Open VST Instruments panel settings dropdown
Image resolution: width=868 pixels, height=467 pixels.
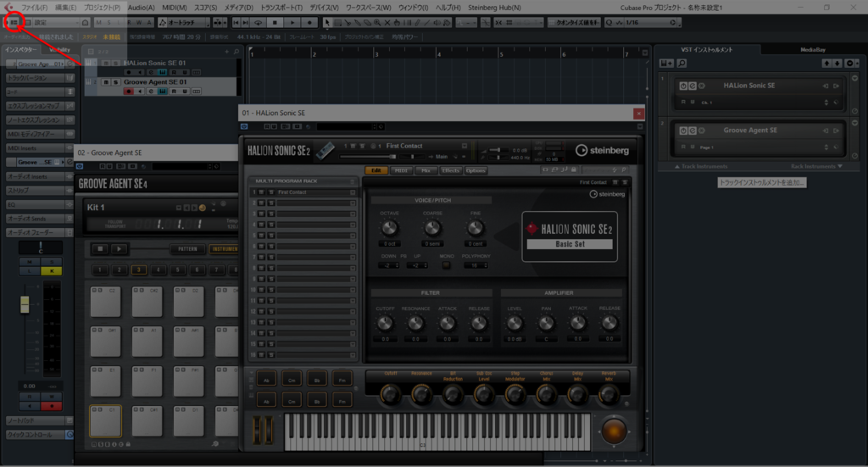coord(851,64)
